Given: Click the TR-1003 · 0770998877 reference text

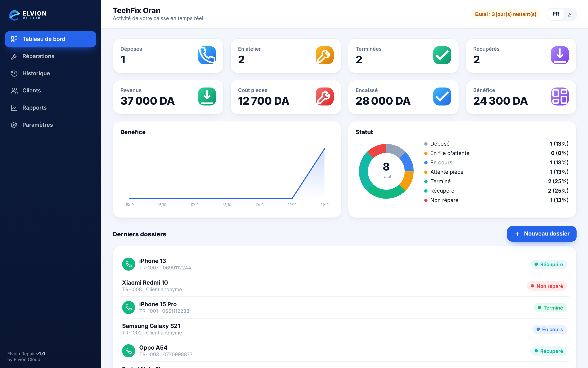Looking at the screenshot, I should pyautogui.click(x=166, y=354).
